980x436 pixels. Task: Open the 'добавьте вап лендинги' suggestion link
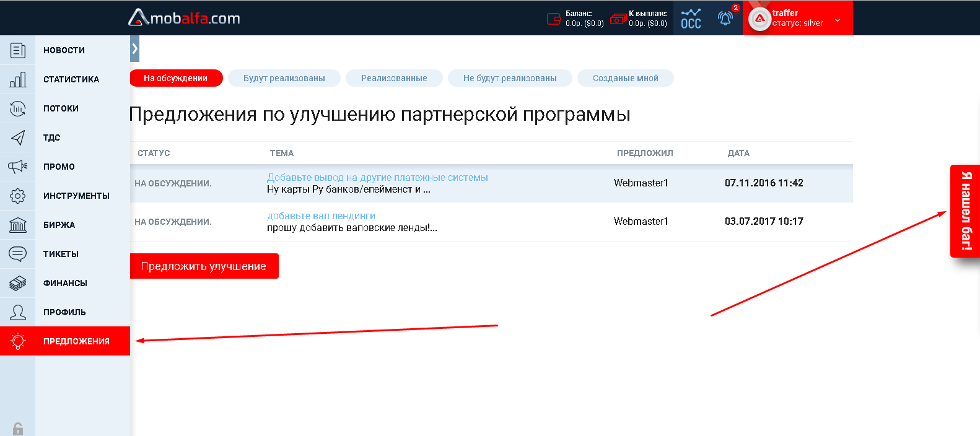coord(321,216)
